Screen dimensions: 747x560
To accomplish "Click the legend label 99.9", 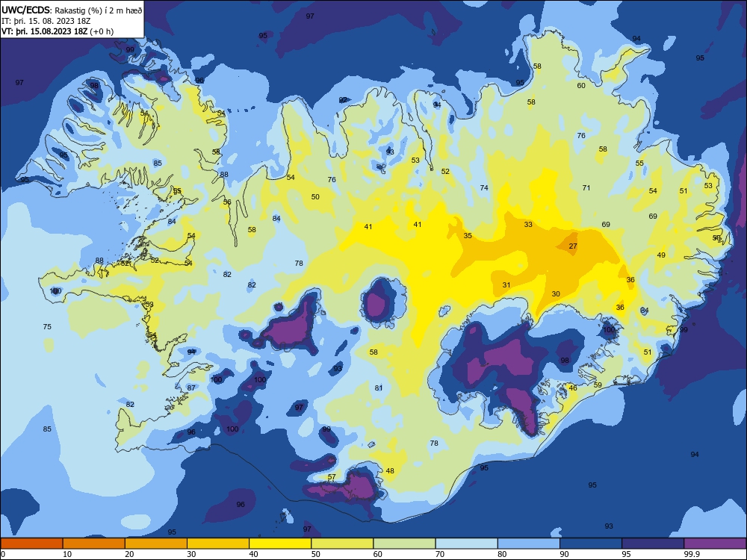I will pyautogui.click(x=692, y=554).
